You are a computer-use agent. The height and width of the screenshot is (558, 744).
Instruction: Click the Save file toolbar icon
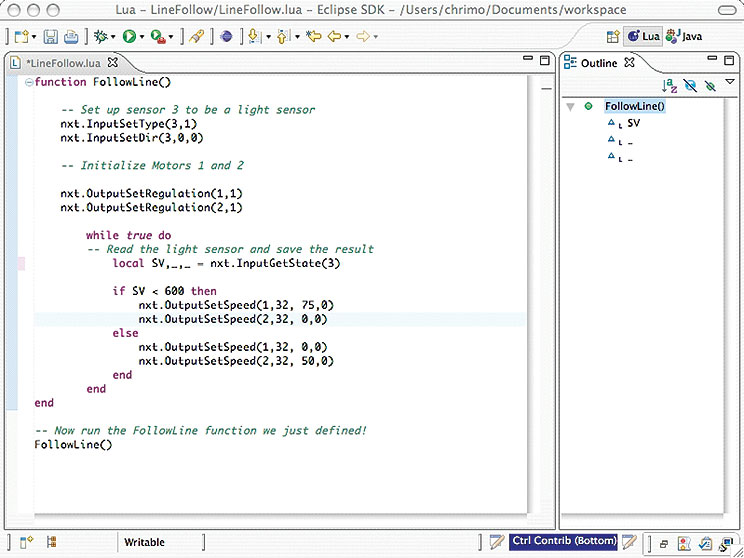50,37
